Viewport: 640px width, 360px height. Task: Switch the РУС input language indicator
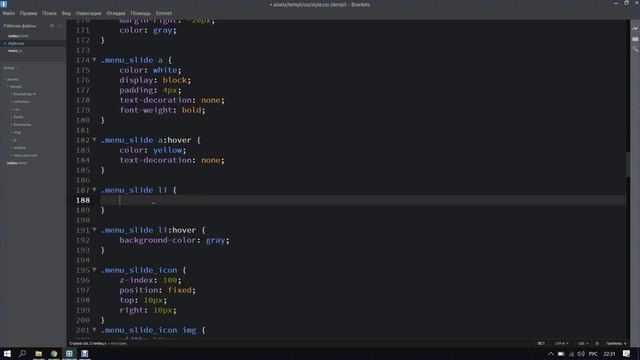pyautogui.click(x=593, y=354)
